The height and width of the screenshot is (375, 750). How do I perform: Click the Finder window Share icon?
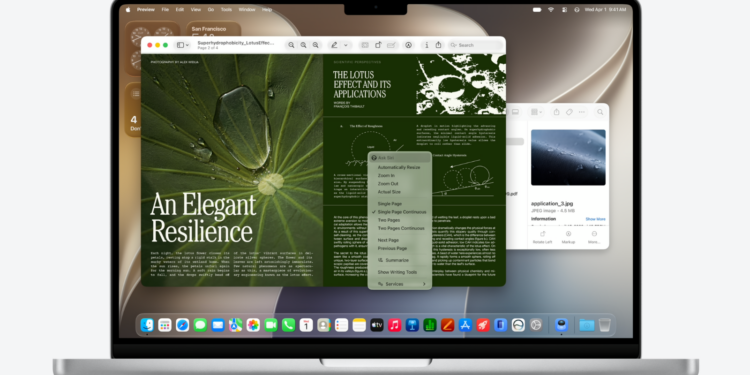point(556,111)
